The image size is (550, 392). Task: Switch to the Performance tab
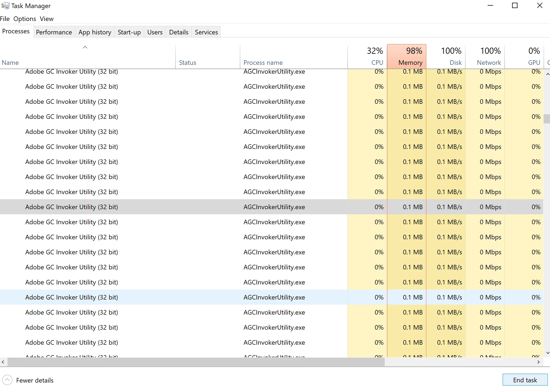[x=54, y=32]
